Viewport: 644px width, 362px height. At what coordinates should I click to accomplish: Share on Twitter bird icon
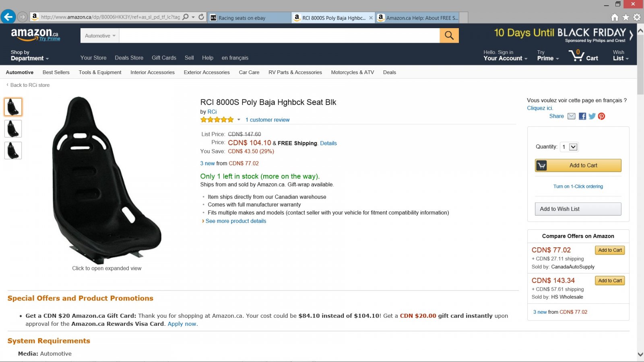point(592,116)
